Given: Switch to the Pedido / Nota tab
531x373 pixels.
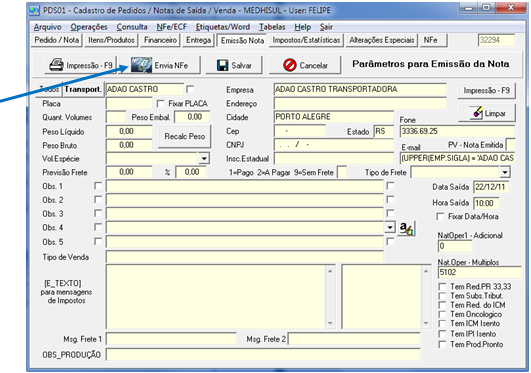Looking at the screenshot, I should [57, 40].
